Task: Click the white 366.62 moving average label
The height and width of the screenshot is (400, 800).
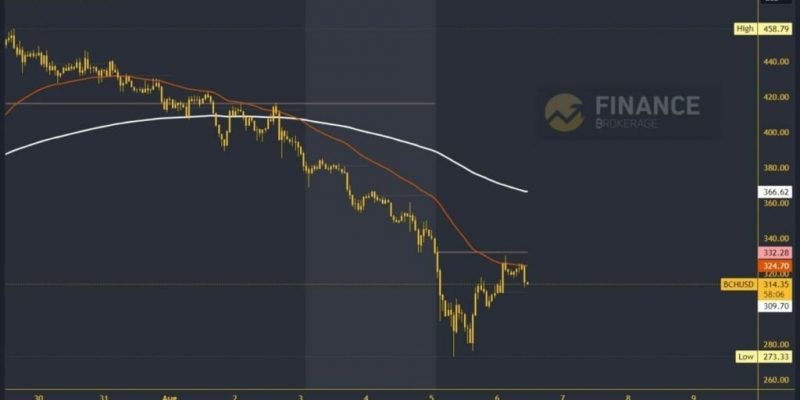Action: click(776, 192)
